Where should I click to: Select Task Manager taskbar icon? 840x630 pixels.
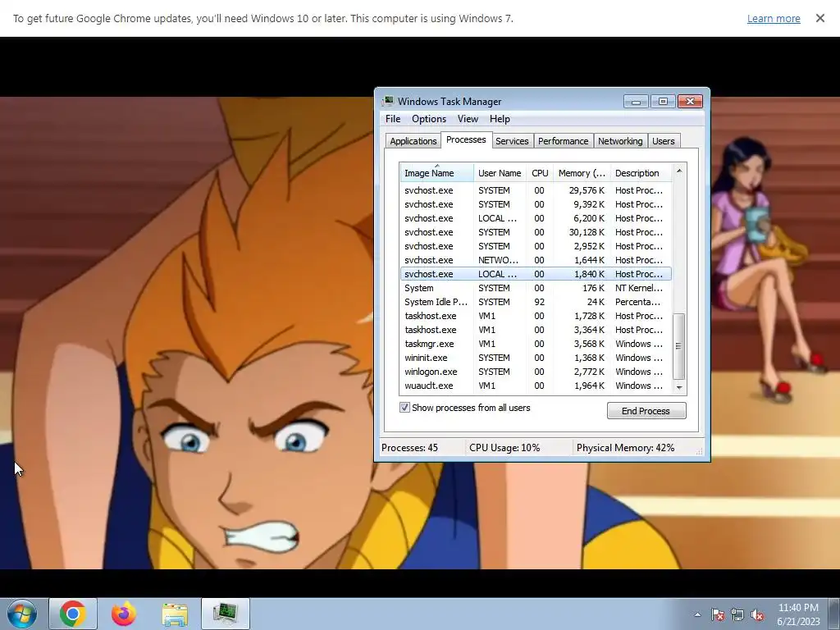[226, 614]
